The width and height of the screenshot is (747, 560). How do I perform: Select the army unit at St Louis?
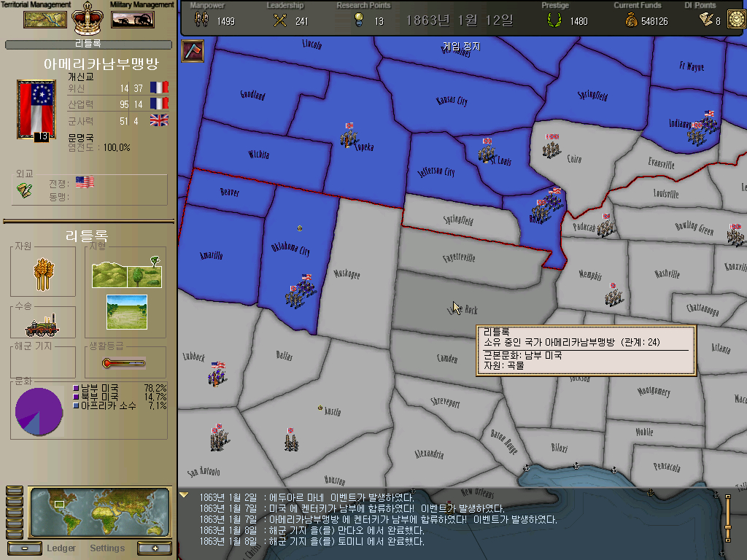[x=487, y=152]
